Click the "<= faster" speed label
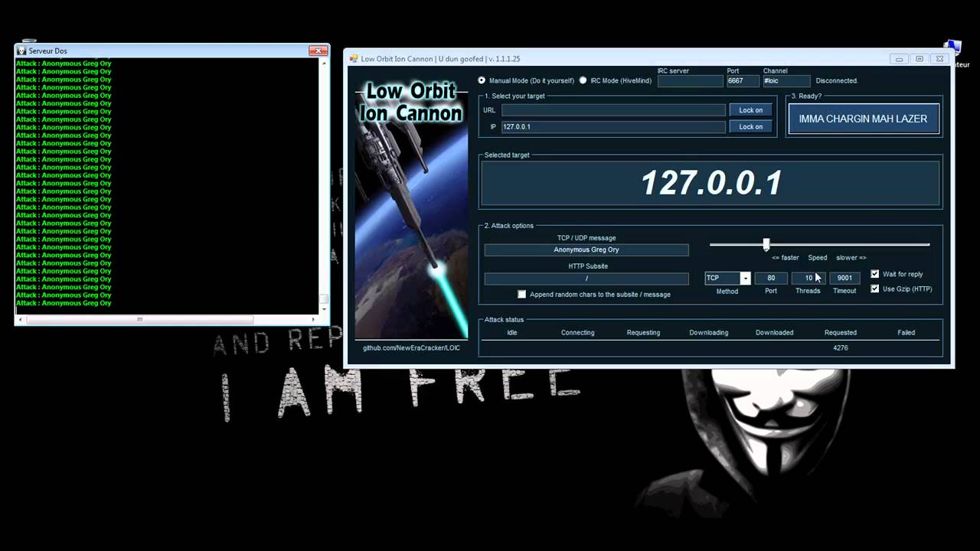Image resolution: width=980 pixels, height=551 pixels. [x=785, y=258]
